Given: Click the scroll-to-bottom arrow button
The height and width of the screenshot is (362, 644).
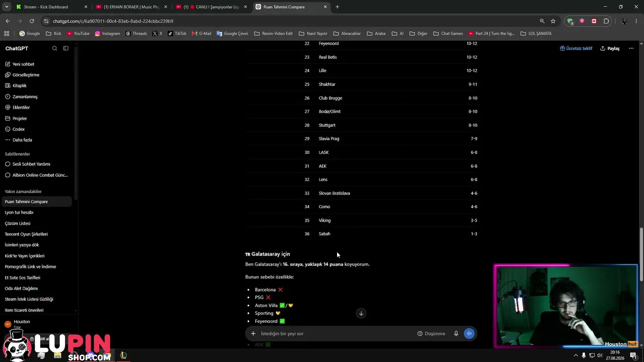Looking at the screenshot, I should (361, 313).
